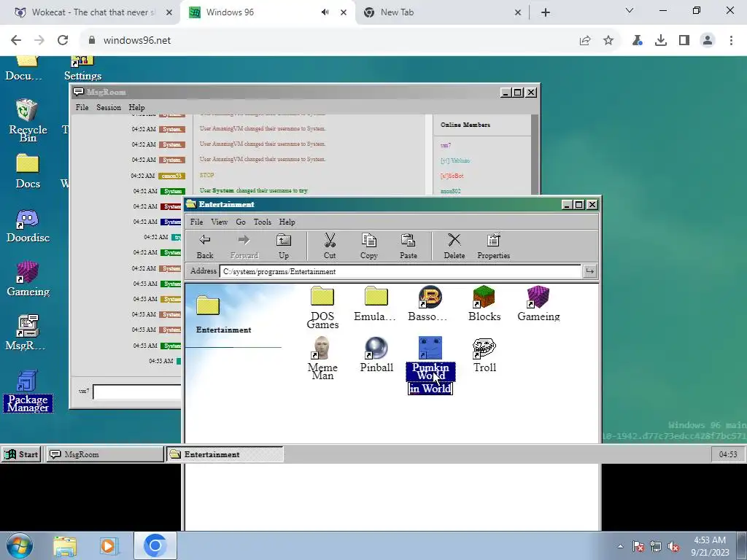Open the tab search dropdown chevron
Image resolution: width=747 pixels, height=560 pixels.
[630, 10]
